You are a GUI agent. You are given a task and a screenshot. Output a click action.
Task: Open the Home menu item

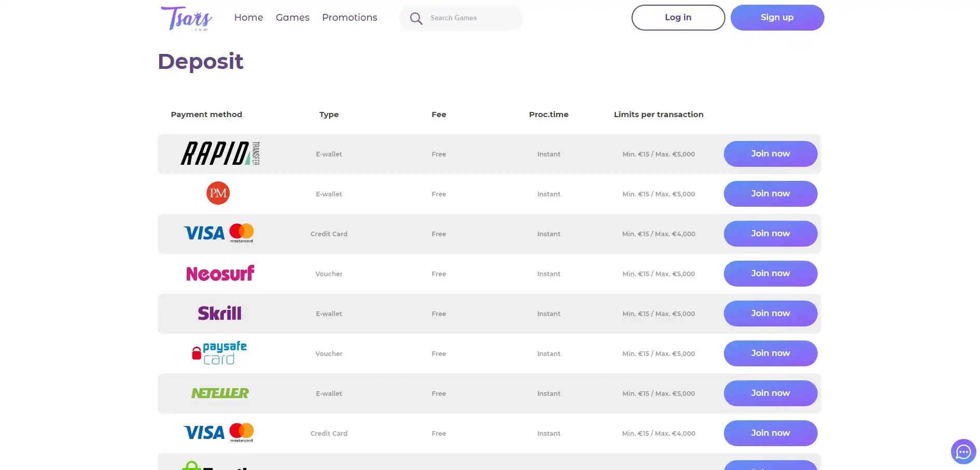coord(248,18)
